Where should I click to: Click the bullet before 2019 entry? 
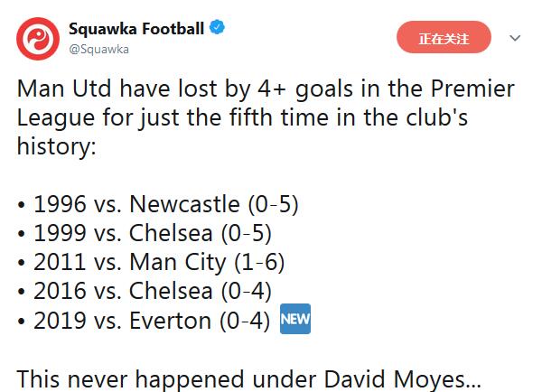pos(21,322)
